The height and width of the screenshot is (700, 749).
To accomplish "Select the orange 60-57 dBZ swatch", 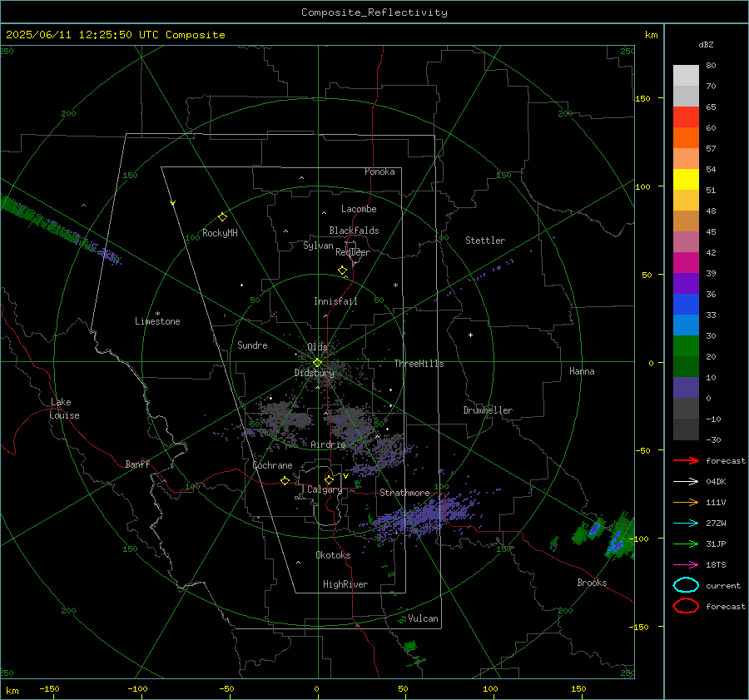I will tap(686, 138).
